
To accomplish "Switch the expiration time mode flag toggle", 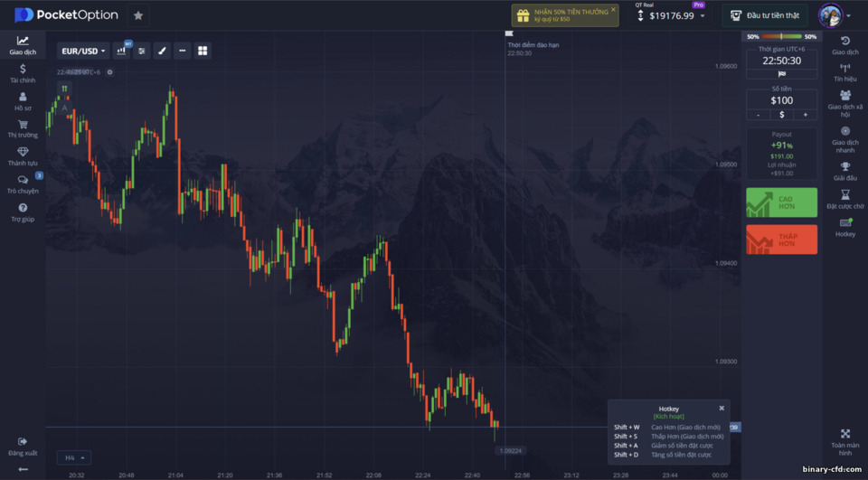I will (x=781, y=73).
